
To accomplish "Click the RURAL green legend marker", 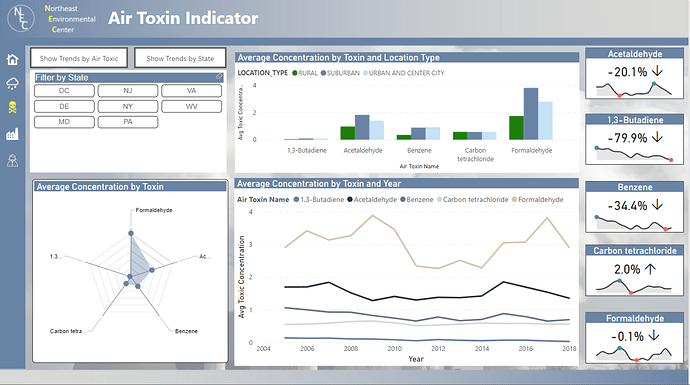I will (x=295, y=73).
